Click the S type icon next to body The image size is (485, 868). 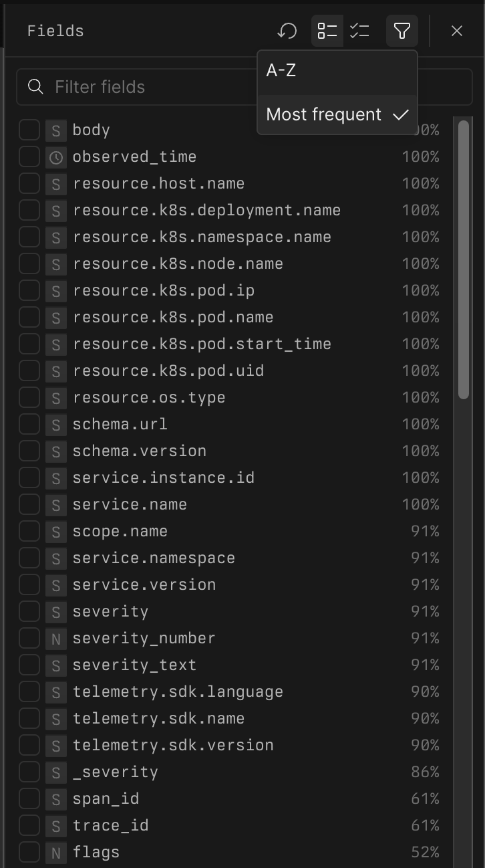coord(55,130)
